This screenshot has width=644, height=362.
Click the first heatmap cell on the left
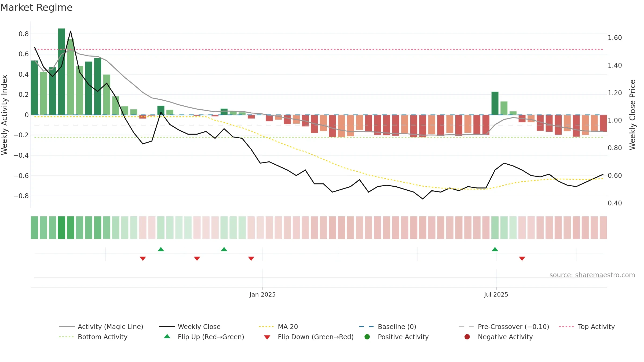pos(34,228)
